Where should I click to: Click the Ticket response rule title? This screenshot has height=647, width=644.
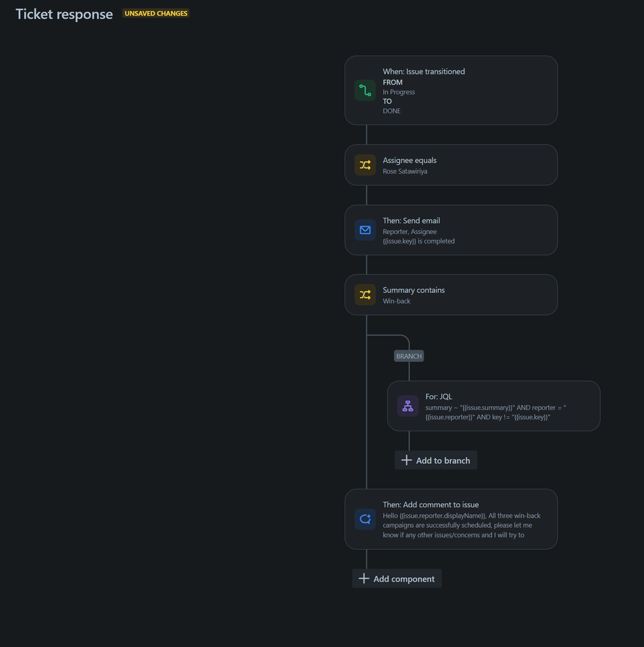63,14
